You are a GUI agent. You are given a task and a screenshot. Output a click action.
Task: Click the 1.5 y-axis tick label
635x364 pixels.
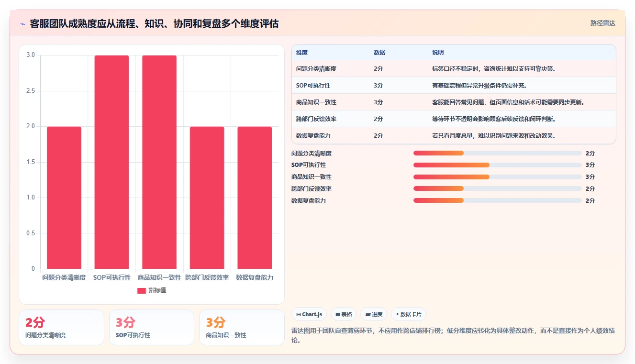pyautogui.click(x=31, y=162)
